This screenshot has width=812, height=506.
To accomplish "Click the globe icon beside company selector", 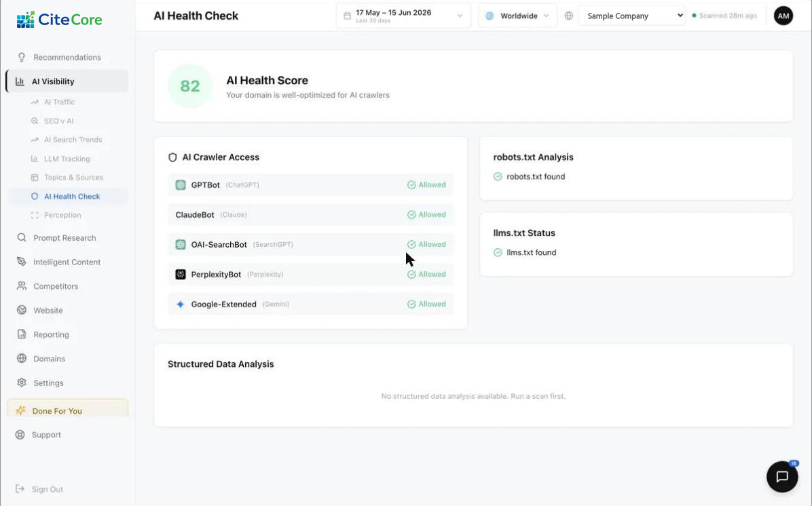I will click(569, 16).
